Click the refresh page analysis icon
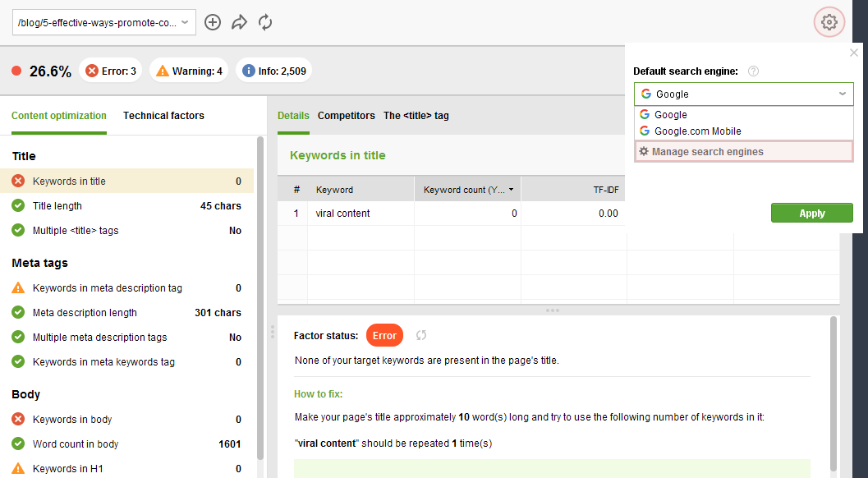 point(265,22)
